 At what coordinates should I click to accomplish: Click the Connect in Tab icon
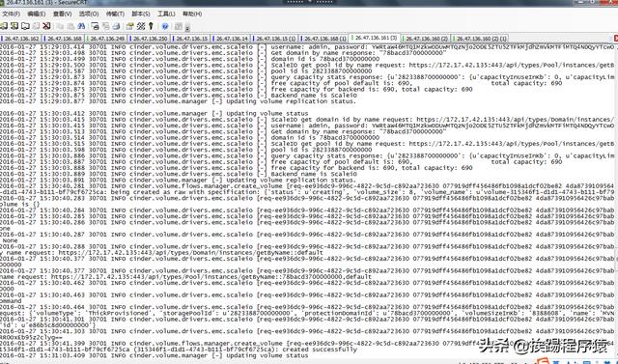(25, 26)
